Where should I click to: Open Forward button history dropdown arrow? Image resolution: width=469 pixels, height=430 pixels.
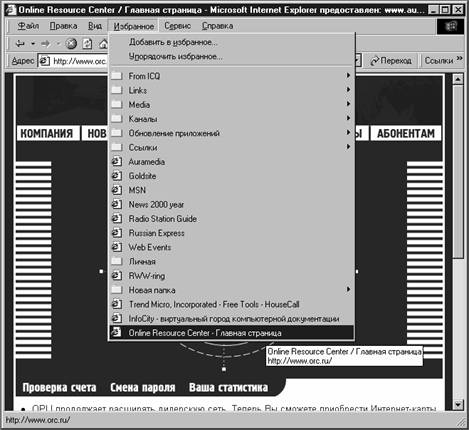(58, 44)
